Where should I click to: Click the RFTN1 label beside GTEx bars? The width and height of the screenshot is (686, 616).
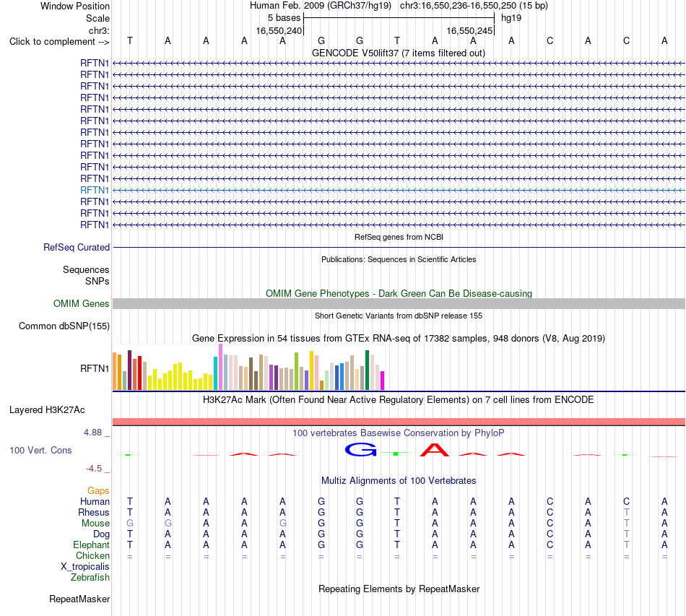point(95,368)
